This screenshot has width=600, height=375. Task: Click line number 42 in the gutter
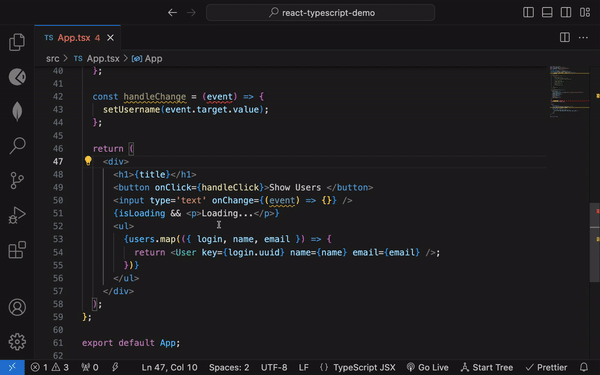58,96
